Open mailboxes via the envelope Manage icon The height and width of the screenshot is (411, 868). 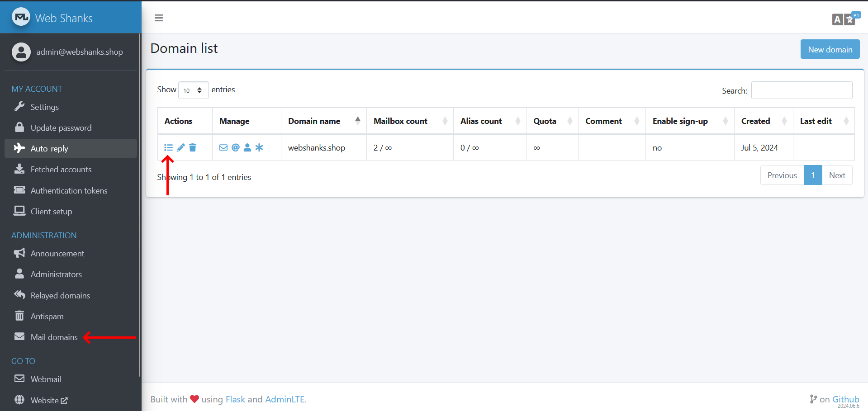tap(223, 147)
